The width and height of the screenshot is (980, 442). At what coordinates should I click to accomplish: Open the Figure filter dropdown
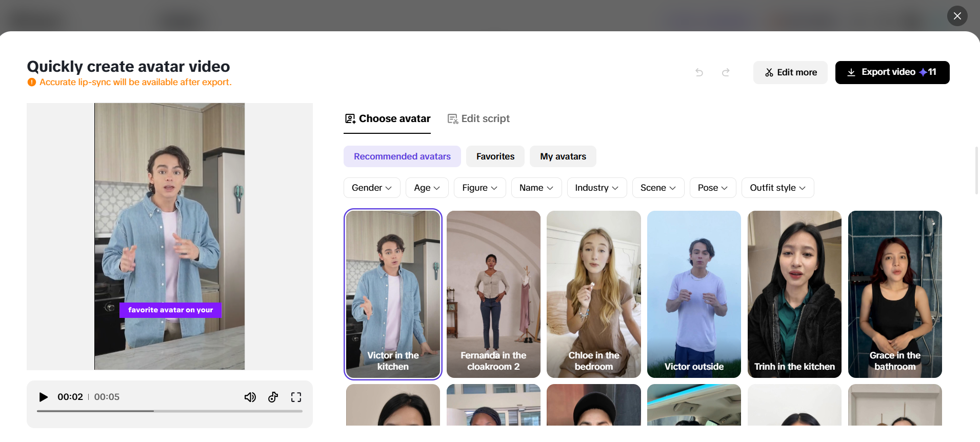480,188
